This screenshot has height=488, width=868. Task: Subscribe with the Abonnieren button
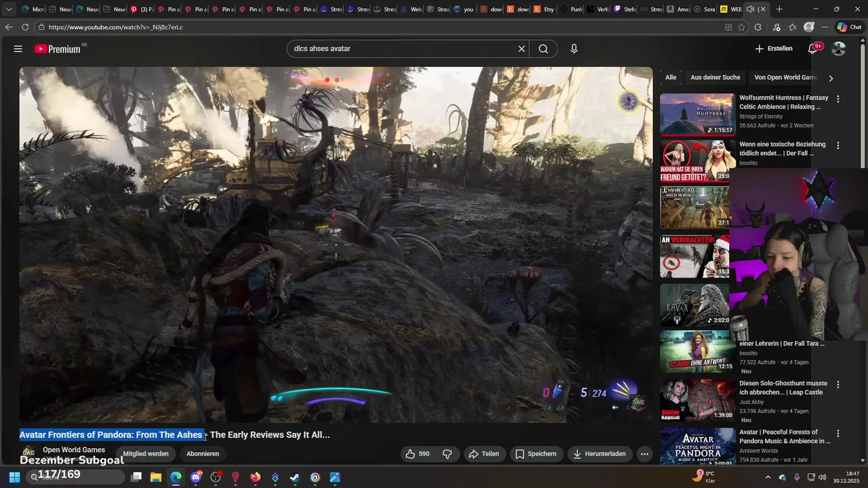(203, 454)
